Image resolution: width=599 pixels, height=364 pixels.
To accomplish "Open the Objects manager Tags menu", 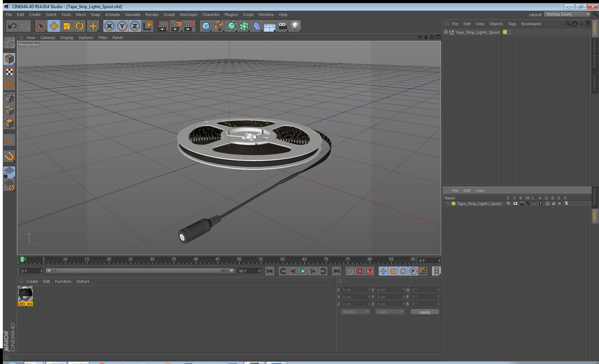I will (512, 24).
